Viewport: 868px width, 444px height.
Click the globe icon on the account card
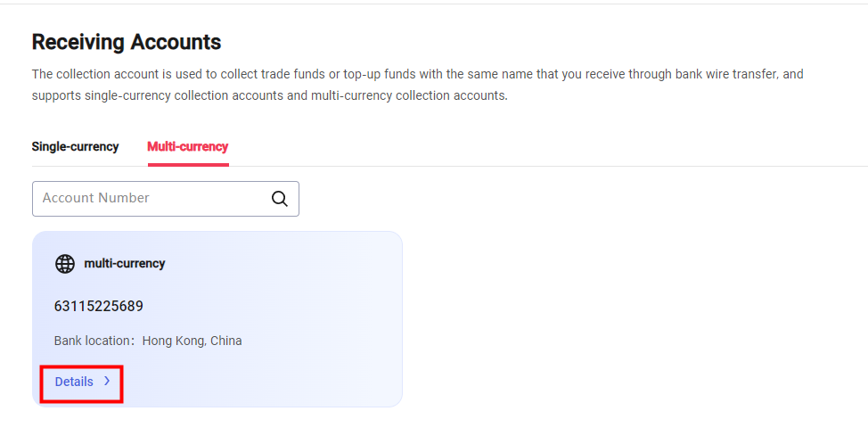click(x=65, y=264)
